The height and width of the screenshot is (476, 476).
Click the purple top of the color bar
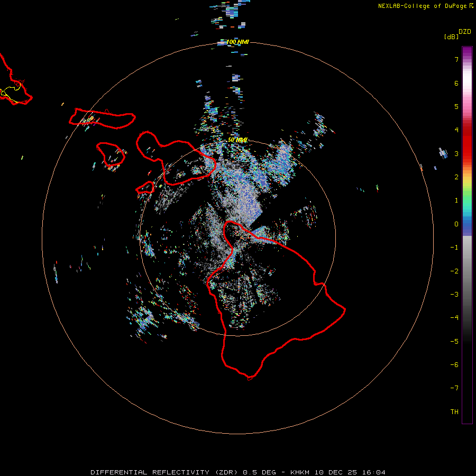(467, 52)
